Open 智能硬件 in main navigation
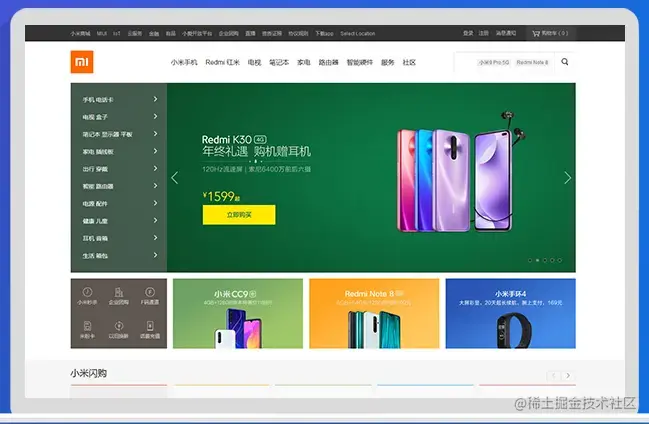 pyautogui.click(x=360, y=62)
